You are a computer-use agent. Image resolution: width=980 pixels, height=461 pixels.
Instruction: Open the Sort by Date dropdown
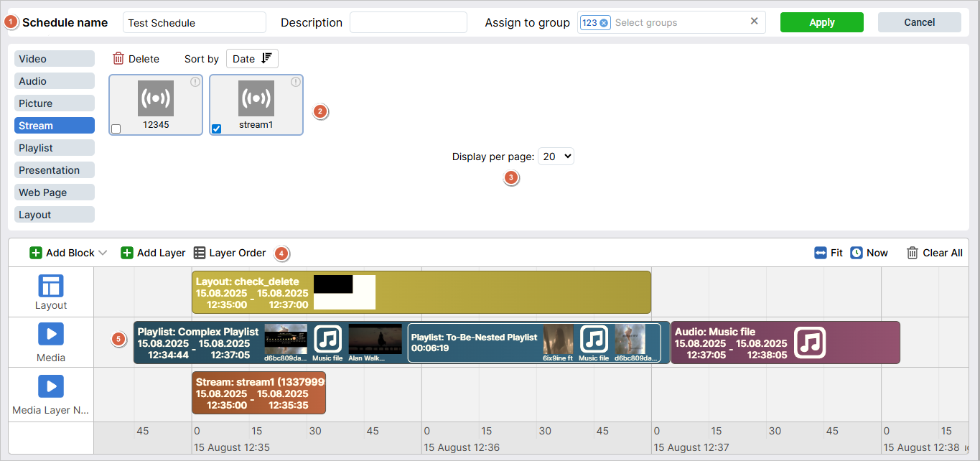pyautogui.click(x=252, y=59)
